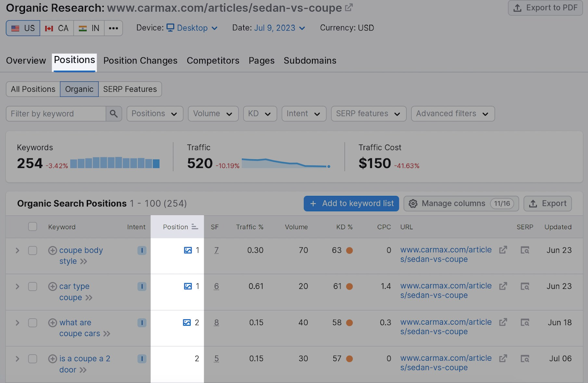Open the external link icon beside the page URL
The width and height of the screenshot is (588, 383).
[349, 8]
